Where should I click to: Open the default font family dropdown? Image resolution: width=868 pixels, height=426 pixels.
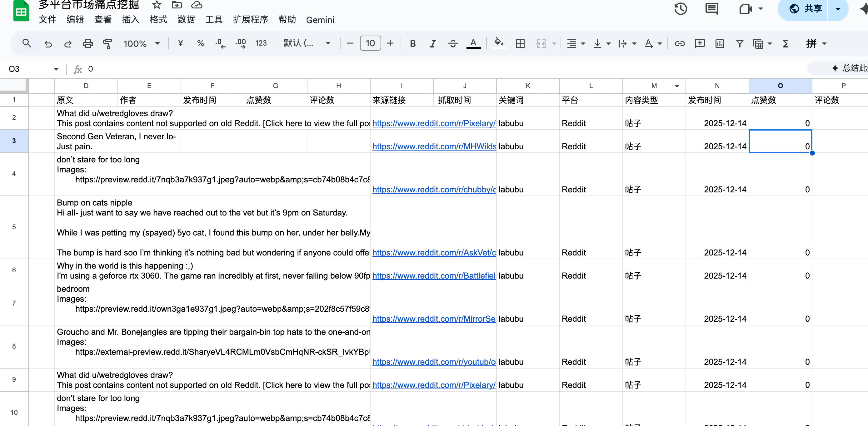point(307,43)
